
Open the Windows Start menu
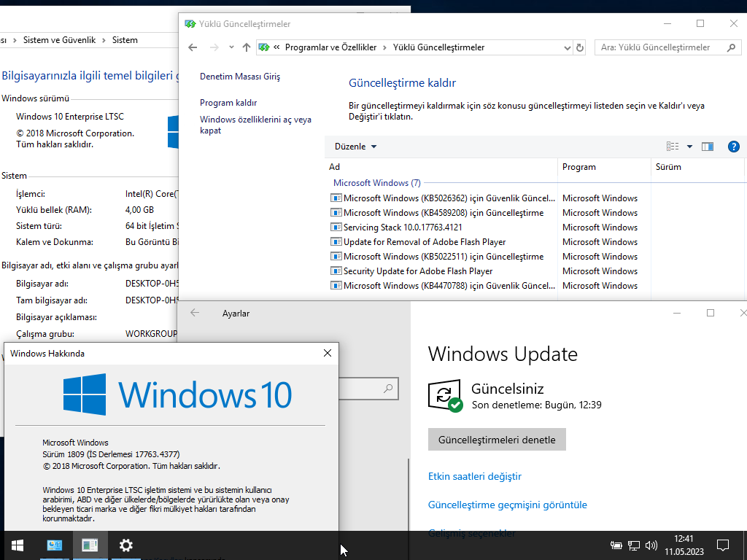(x=18, y=545)
